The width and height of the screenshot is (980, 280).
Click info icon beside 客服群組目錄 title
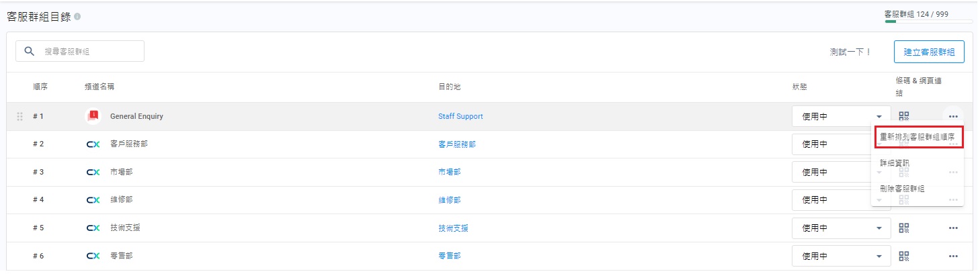pos(77,17)
